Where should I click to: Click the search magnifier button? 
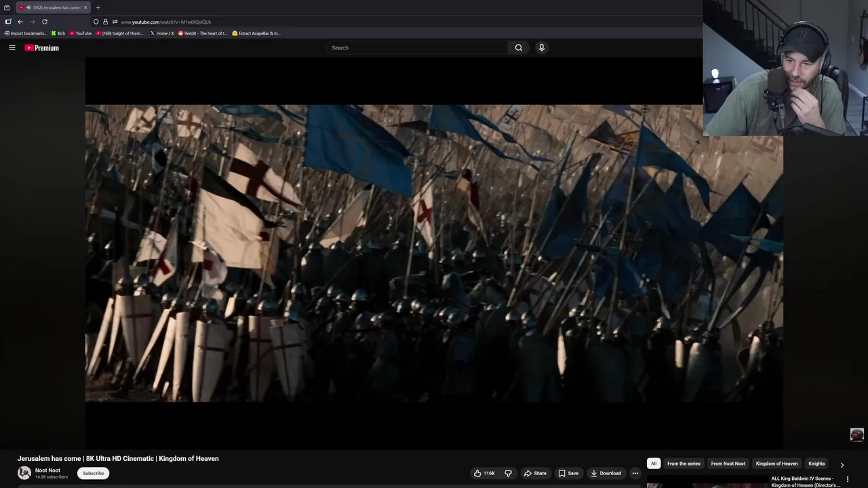click(x=519, y=47)
